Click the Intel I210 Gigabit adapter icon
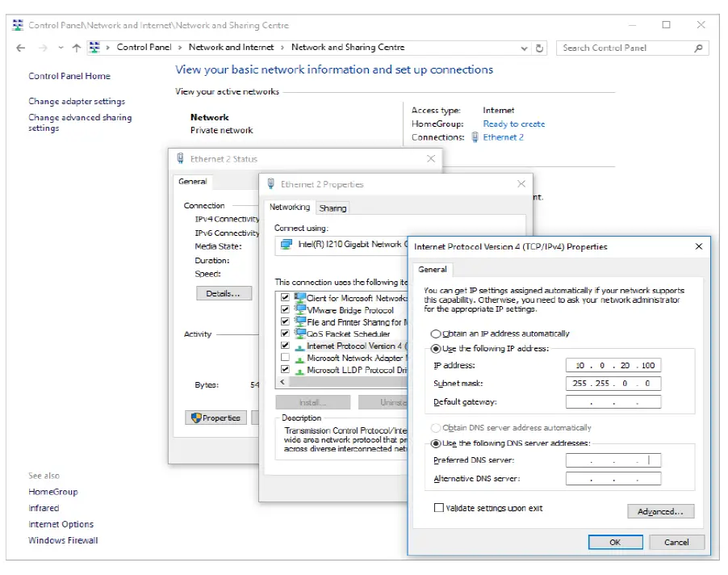This screenshot has height=575, width=728. pos(286,244)
